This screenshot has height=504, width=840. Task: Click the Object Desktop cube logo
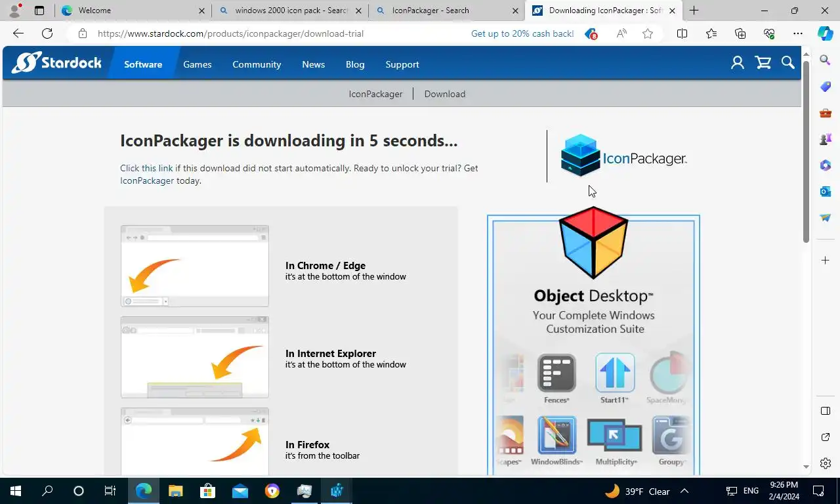click(x=593, y=243)
